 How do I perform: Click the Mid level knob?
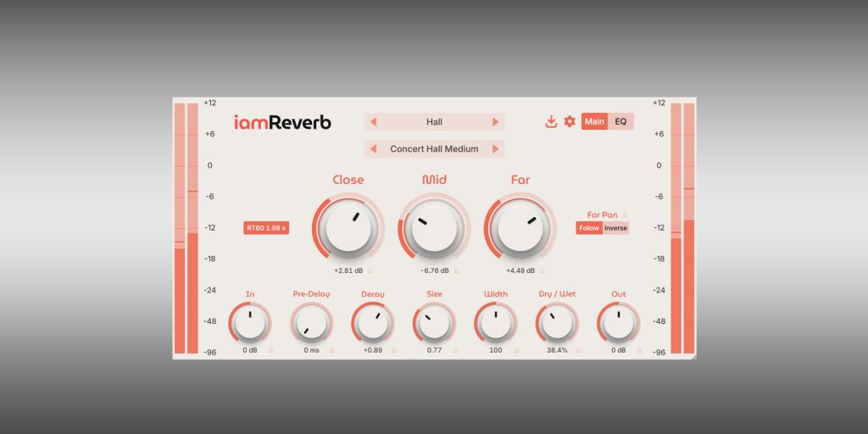click(x=435, y=228)
